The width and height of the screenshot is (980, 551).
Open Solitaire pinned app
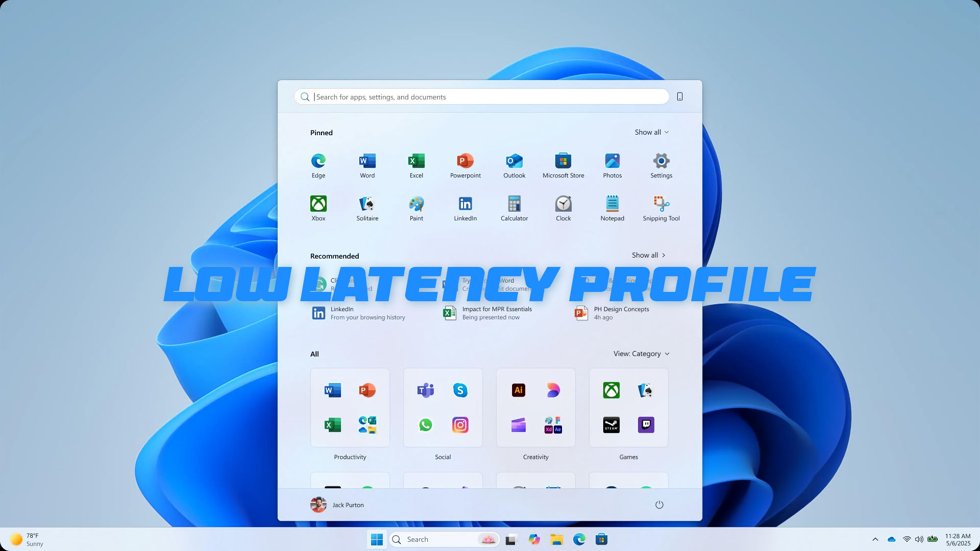tap(367, 209)
